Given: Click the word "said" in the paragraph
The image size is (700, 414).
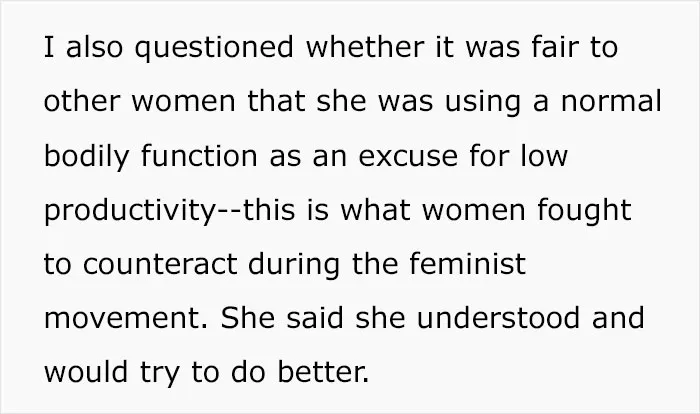Looking at the screenshot, I should click(315, 318).
